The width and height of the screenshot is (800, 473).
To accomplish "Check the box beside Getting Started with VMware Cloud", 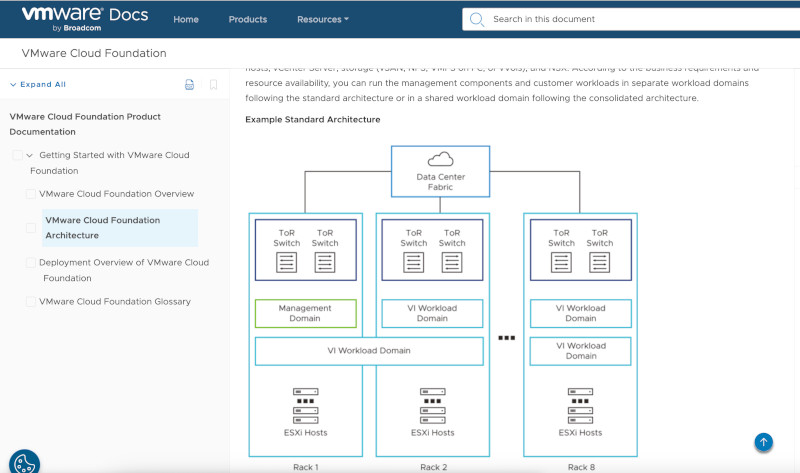I will pos(17,155).
